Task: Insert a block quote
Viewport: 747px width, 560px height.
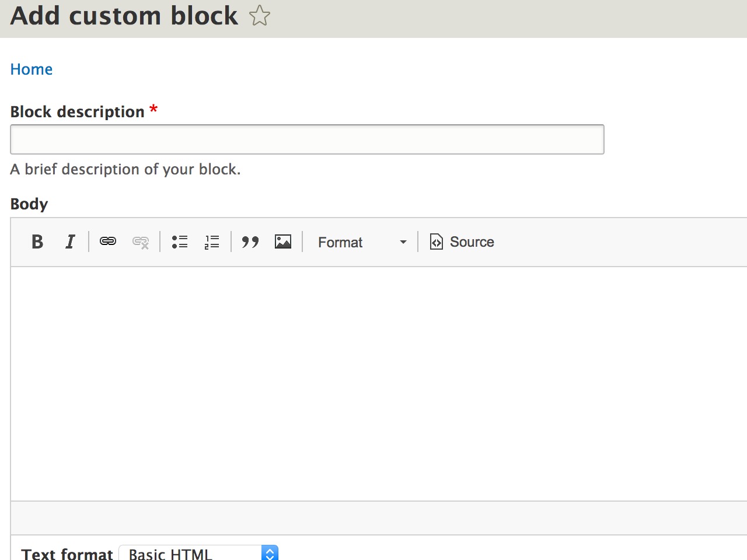Action: pyautogui.click(x=250, y=242)
